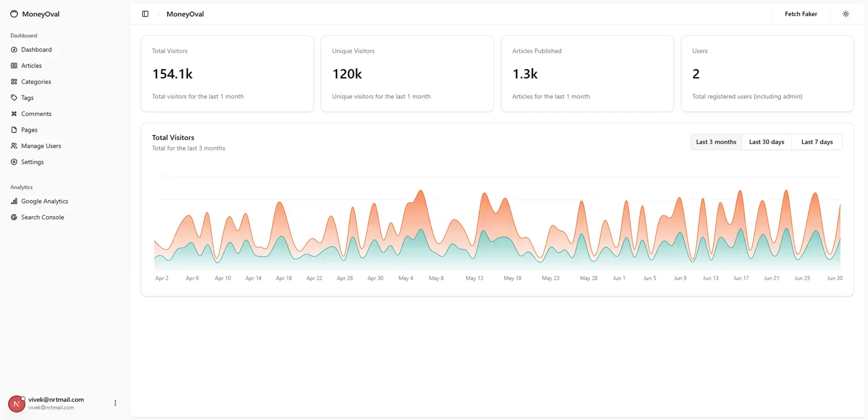Viewport: 868px width, 420px height.
Task: Click the Fetch Faker button
Action: click(801, 14)
